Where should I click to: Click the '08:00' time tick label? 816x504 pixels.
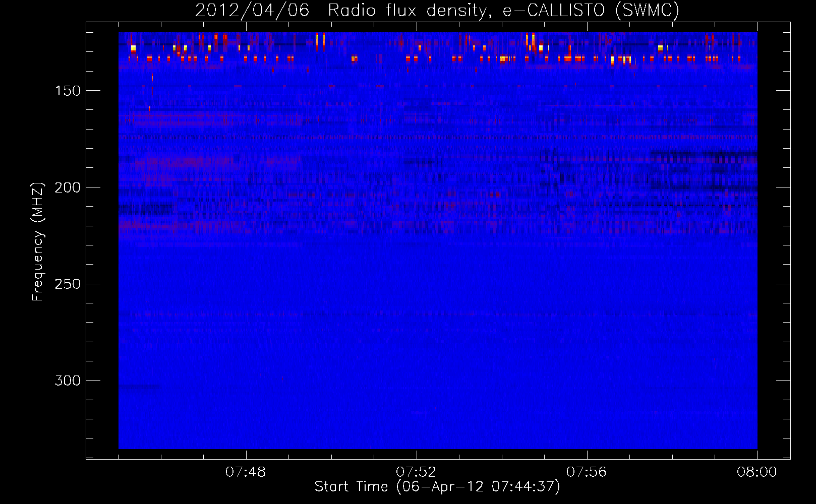pyautogui.click(x=757, y=472)
